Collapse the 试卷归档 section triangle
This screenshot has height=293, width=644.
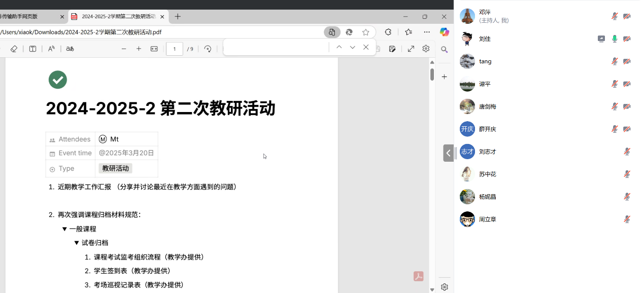[x=77, y=243]
